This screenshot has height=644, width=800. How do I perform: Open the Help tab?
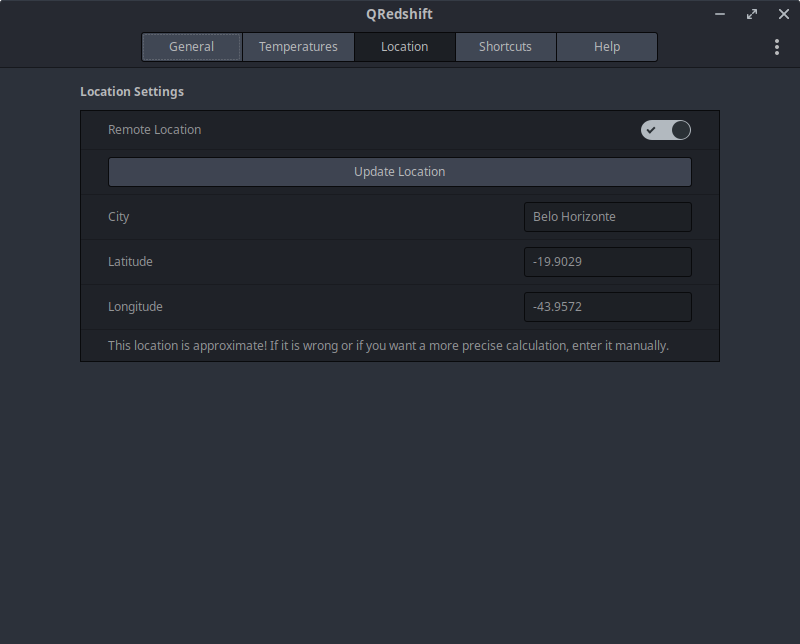point(607,47)
